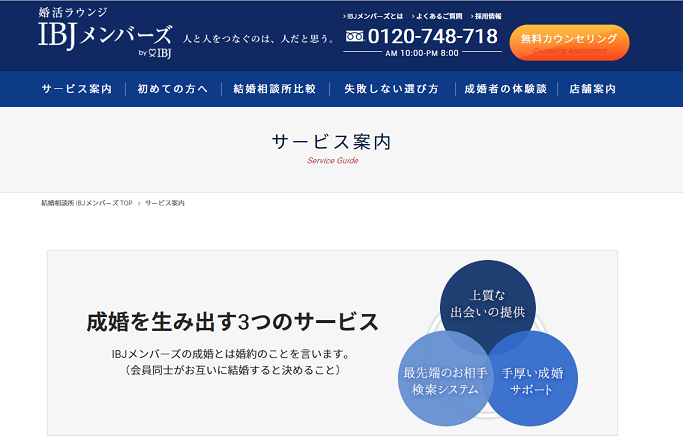The width and height of the screenshot is (683, 442).
Task: Open the IBJメンバーズとは link
Action: (x=375, y=16)
